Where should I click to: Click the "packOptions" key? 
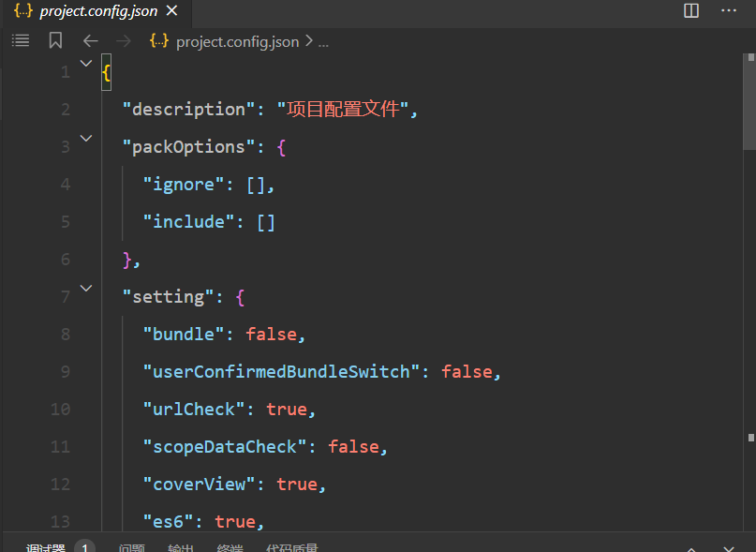[188, 147]
